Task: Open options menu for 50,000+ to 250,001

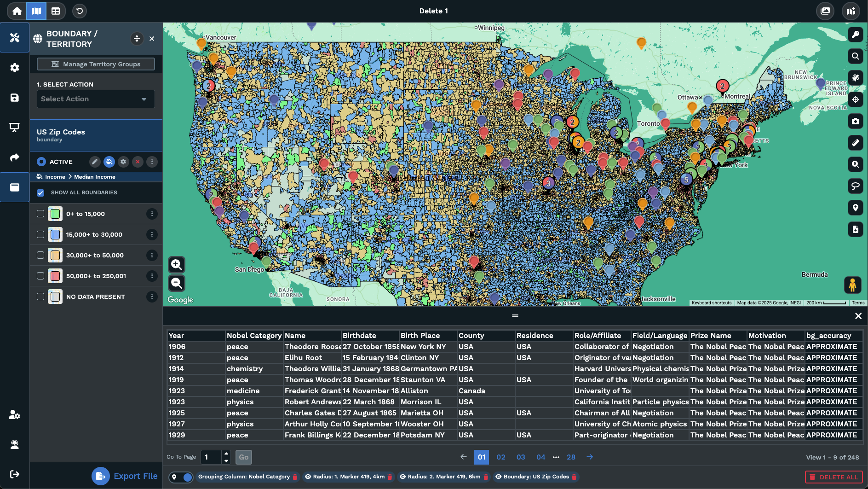Action: 152,276
